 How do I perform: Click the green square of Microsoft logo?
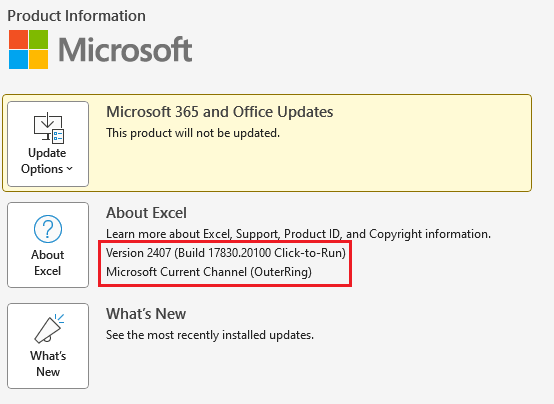click(x=39, y=39)
